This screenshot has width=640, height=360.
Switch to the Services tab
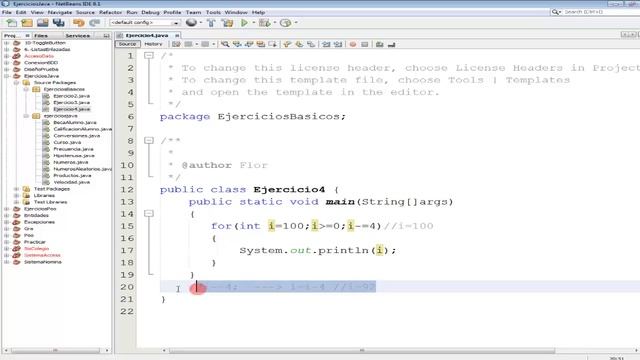(x=78, y=36)
